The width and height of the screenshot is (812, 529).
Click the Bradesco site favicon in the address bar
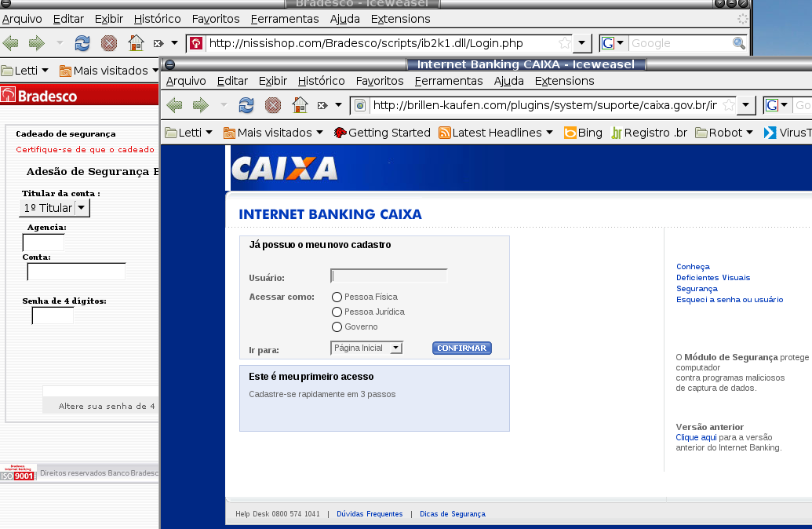click(196, 43)
